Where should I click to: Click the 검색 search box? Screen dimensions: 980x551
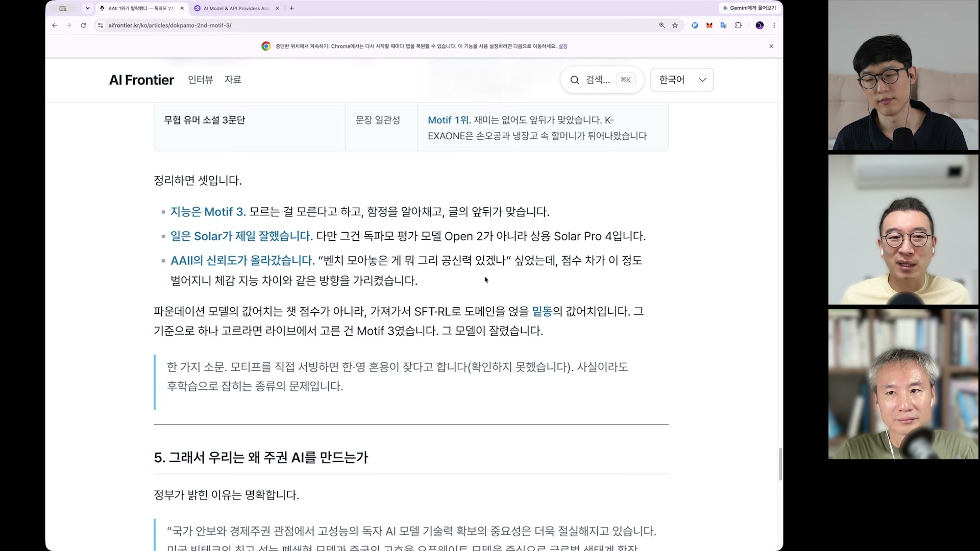coord(602,80)
